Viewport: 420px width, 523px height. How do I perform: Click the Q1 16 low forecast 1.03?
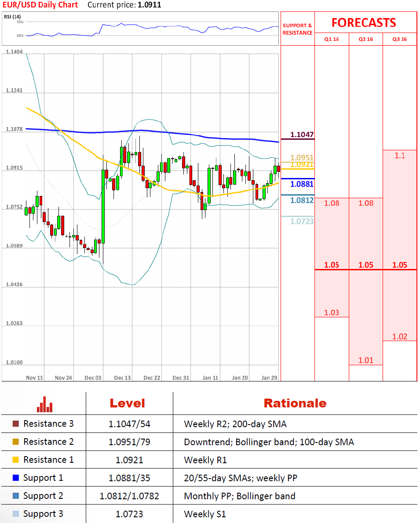coord(332,312)
